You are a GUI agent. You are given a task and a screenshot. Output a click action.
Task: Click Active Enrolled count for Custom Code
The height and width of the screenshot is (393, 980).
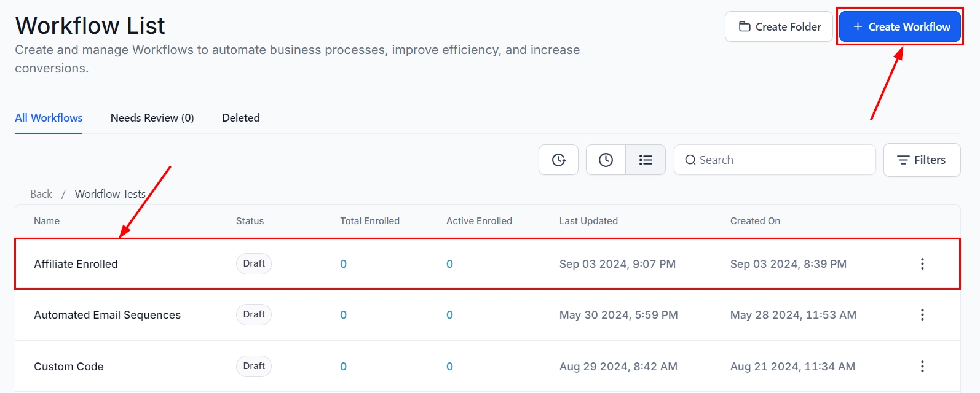click(449, 367)
